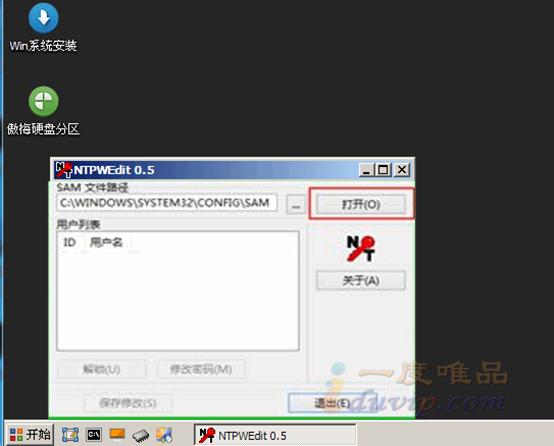Image resolution: width=554 pixels, height=446 pixels.
Task: Click the orange monitor taskbar icon
Action: [x=117, y=434]
